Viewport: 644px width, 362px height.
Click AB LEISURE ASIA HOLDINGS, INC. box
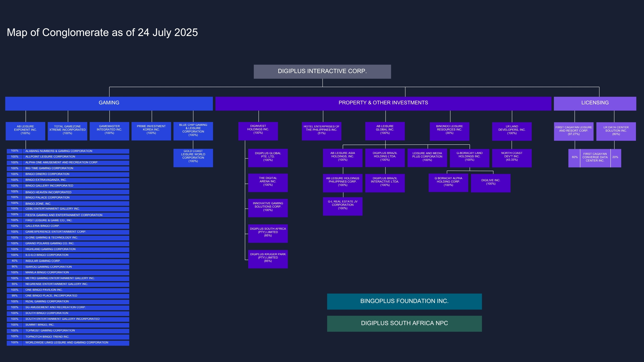(343, 158)
